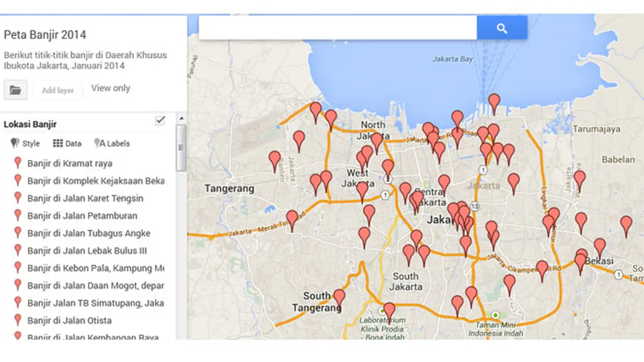Click the Bekasi city label on the map
Screen dimensions: 644x362
pyautogui.click(x=599, y=261)
